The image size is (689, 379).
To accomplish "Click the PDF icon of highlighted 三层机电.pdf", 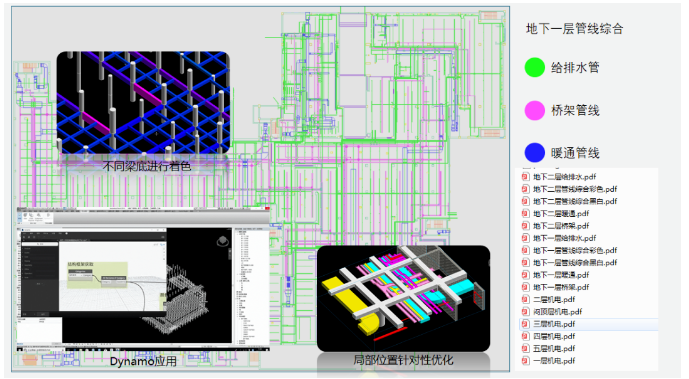I will (525, 325).
